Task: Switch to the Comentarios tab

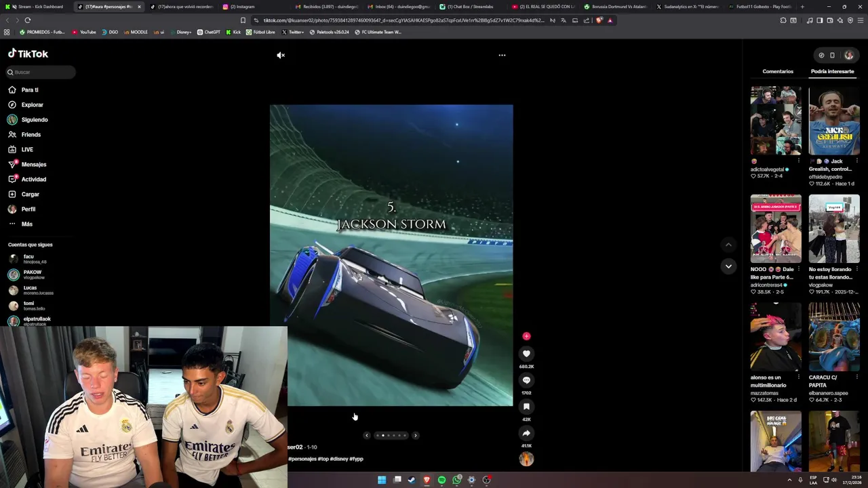Action: [x=778, y=71]
